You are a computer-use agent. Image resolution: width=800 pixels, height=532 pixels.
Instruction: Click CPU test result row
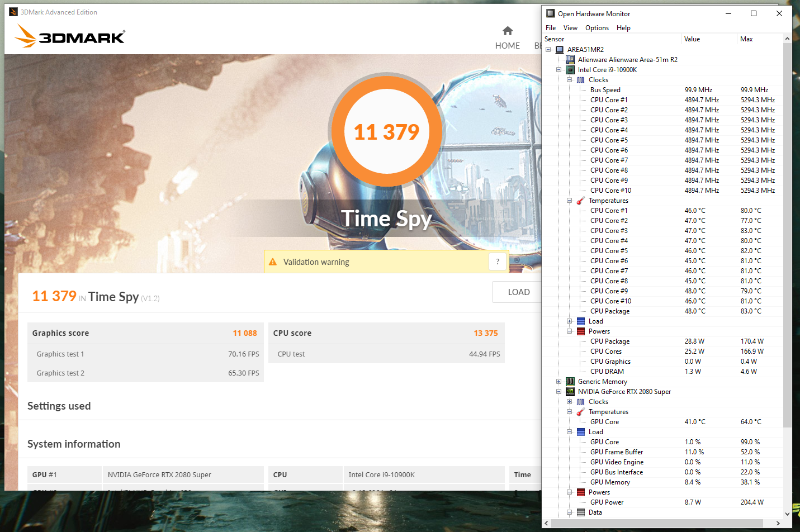click(x=386, y=354)
